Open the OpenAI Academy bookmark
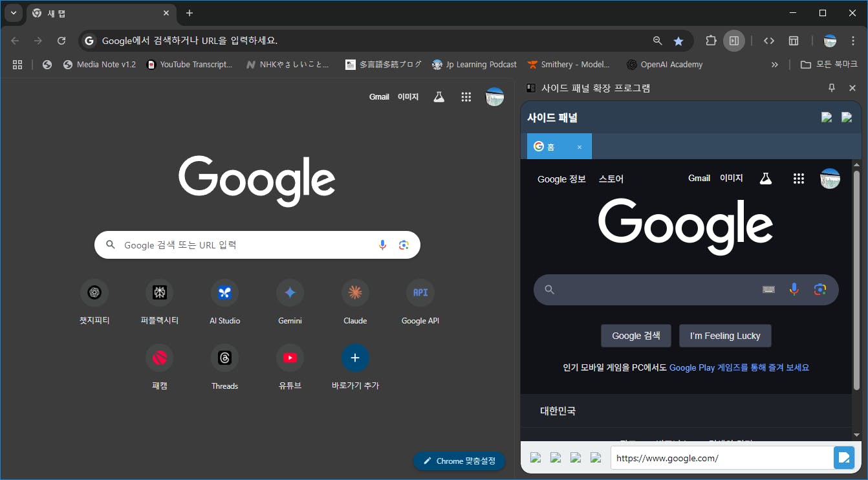This screenshot has width=868, height=480. [x=664, y=65]
